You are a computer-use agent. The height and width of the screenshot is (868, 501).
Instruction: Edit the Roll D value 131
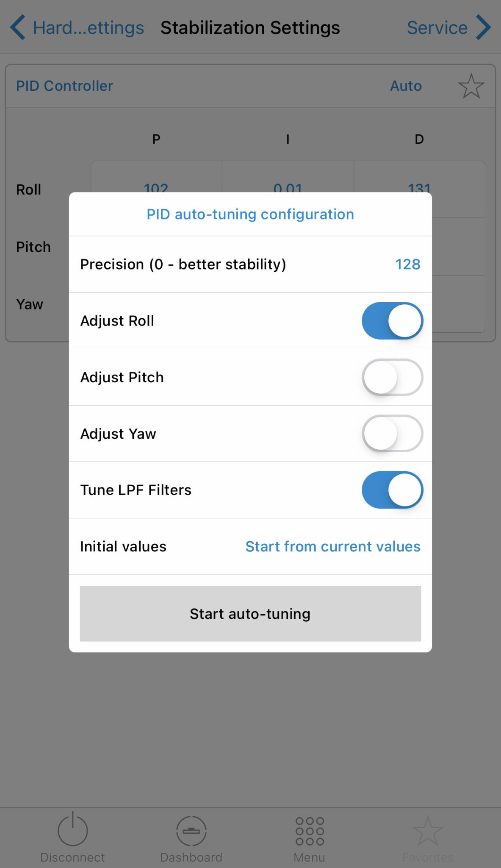(x=419, y=188)
